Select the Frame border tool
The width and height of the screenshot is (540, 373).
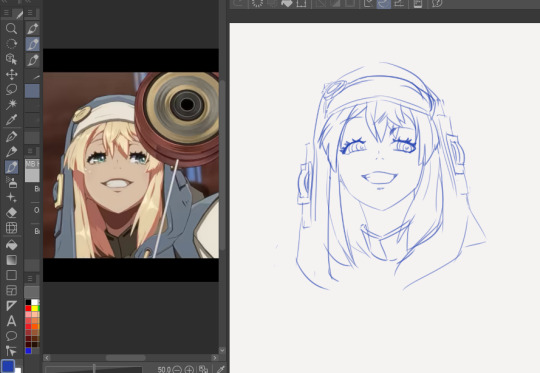pos(11,290)
